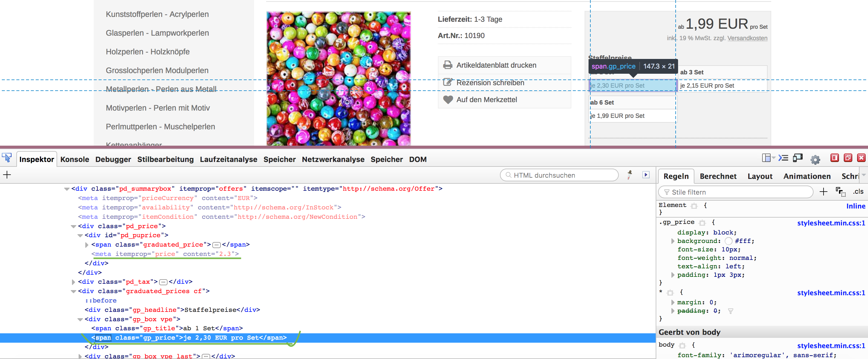Toggle the inspector sidebar pane button
Image resolution: width=868 pixels, height=359 pixels.
[646, 175]
